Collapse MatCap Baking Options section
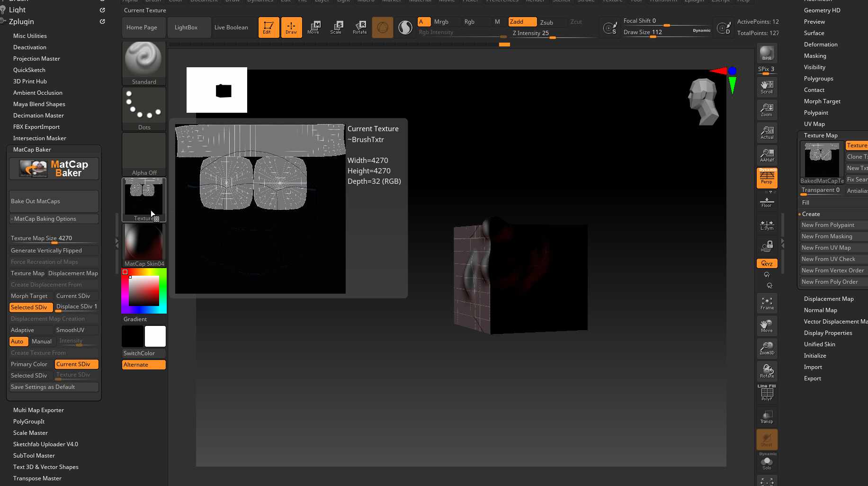Image resolution: width=868 pixels, height=486 pixels. 54,219
